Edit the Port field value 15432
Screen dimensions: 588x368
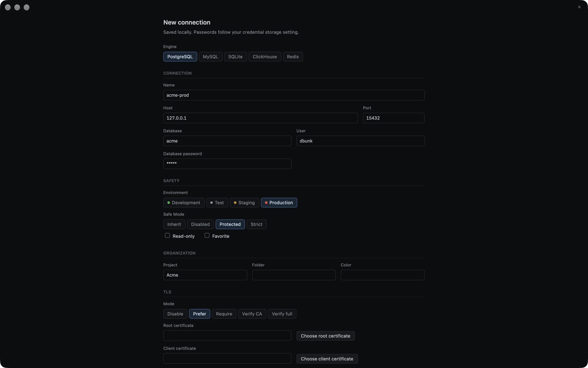[393, 118]
